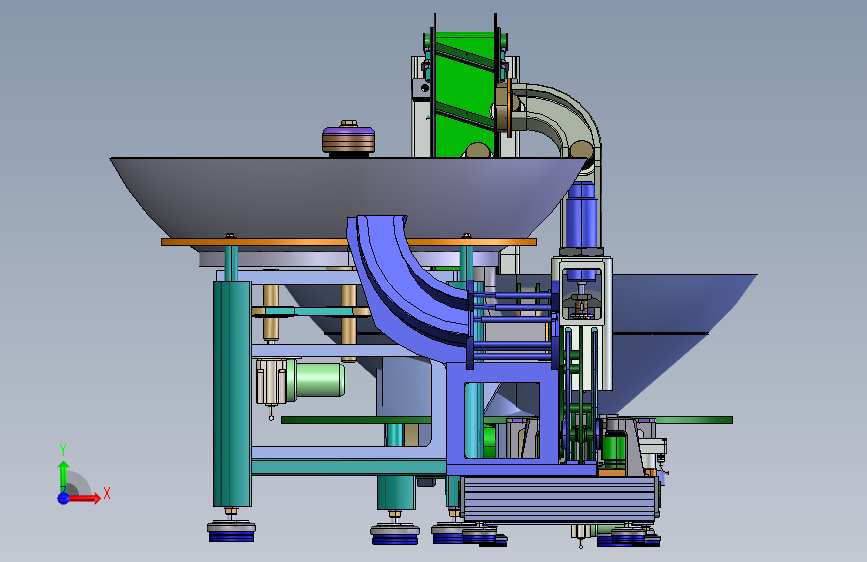Select the round cap atop the bowl

[348, 139]
